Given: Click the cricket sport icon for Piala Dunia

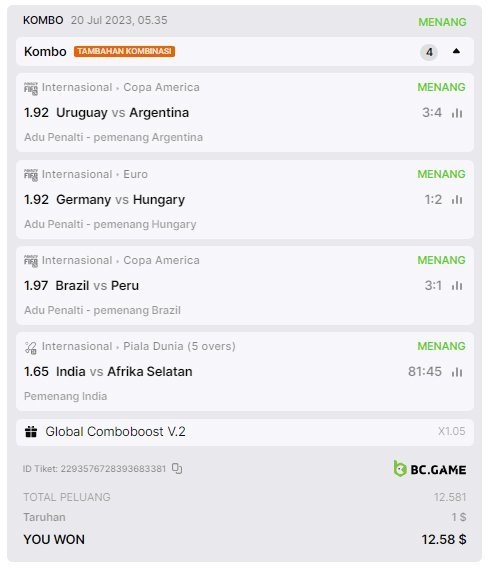Looking at the screenshot, I should (31, 348).
